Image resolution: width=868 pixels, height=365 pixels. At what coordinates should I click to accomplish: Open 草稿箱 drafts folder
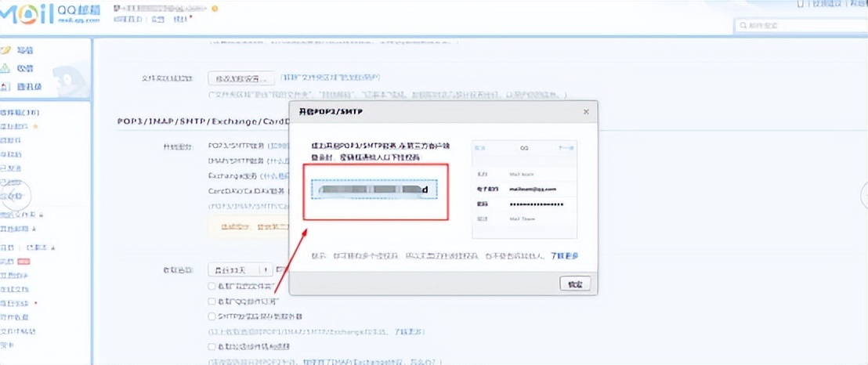pos(11,154)
